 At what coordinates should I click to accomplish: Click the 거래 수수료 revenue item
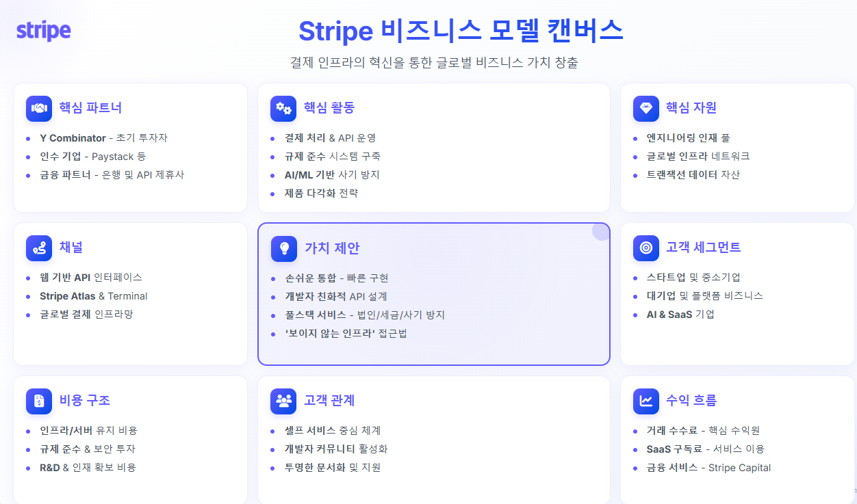tap(703, 430)
